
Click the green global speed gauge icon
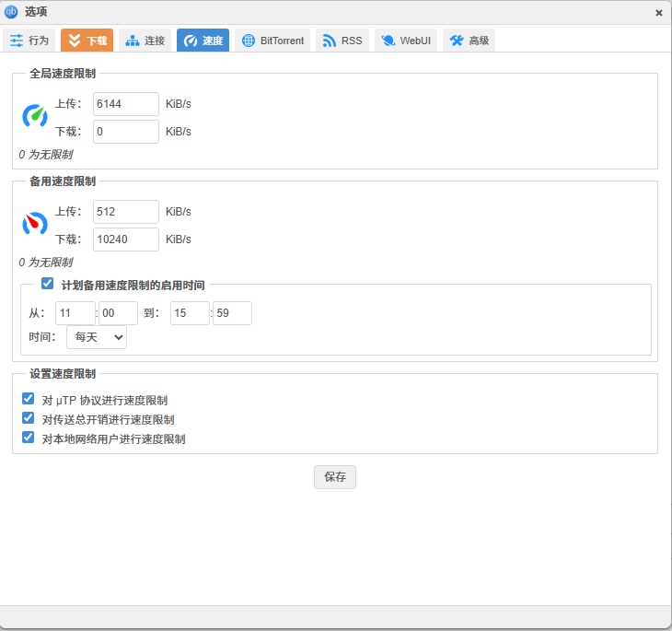click(35, 115)
